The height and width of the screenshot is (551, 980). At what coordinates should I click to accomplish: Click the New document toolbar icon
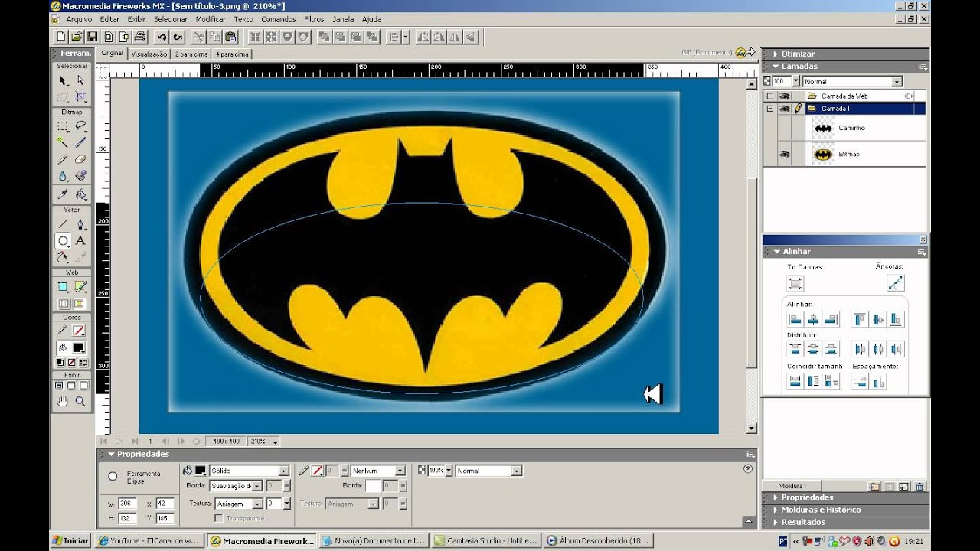(62, 36)
